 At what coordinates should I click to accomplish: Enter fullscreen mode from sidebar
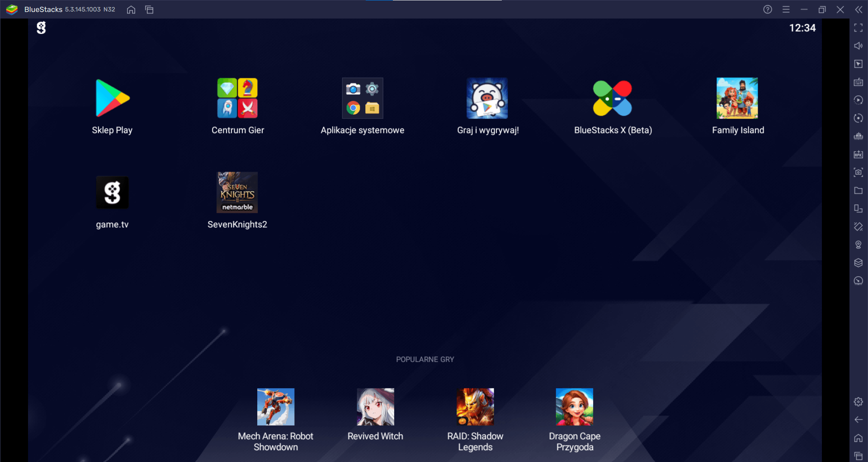[859, 28]
